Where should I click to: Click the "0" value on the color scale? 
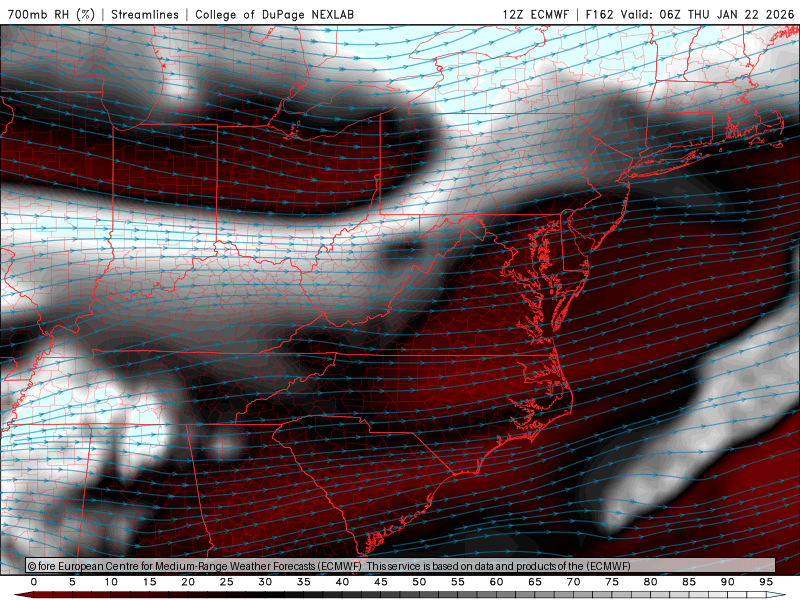tap(34, 582)
